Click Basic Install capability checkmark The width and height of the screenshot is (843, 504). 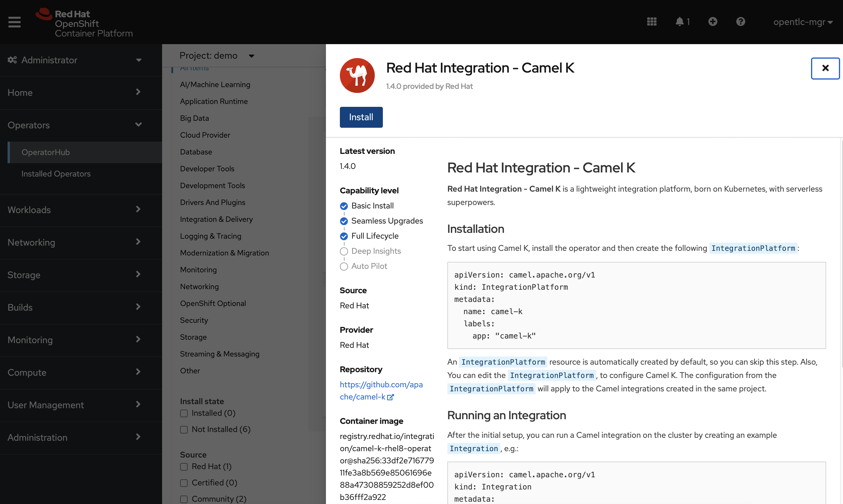click(344, 206)
